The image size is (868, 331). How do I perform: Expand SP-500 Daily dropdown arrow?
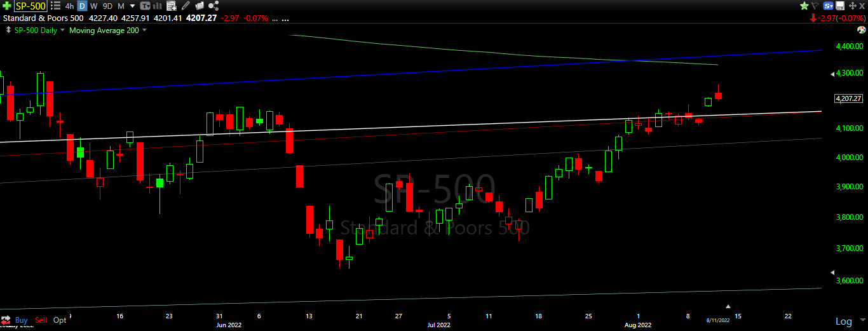tap(62, 30)
